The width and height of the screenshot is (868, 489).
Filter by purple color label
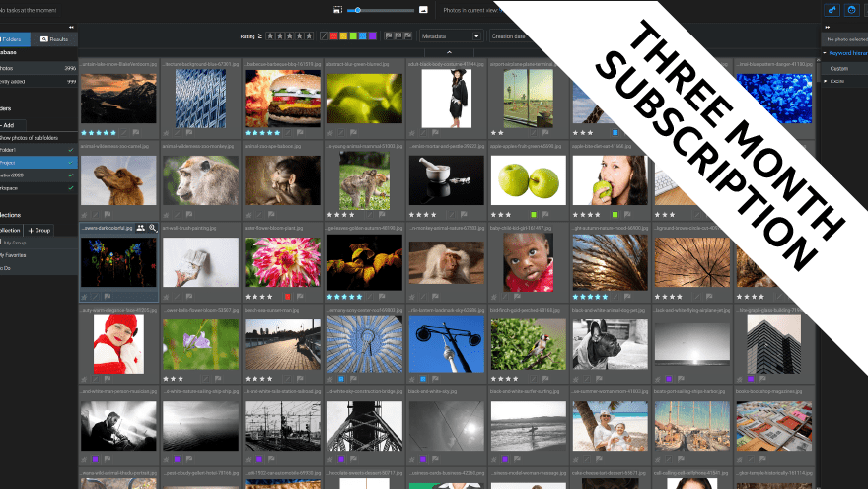point(373,35)
